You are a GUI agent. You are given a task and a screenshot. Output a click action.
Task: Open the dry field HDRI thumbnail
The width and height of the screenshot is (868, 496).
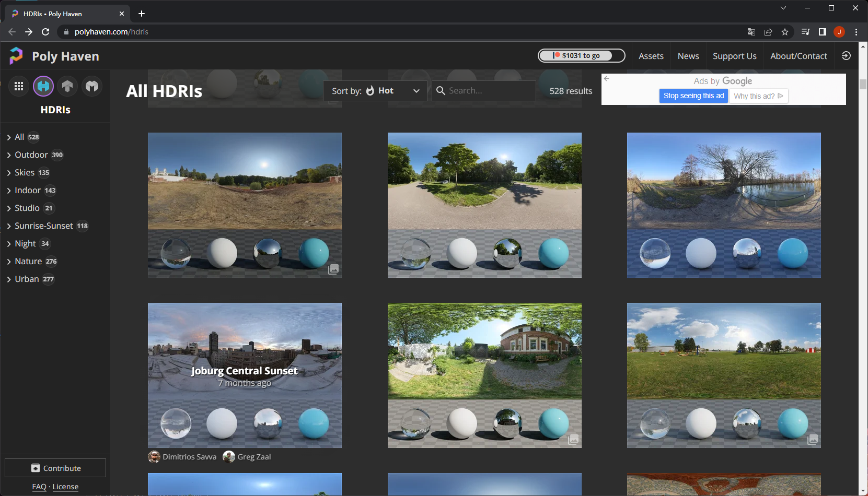245,205
